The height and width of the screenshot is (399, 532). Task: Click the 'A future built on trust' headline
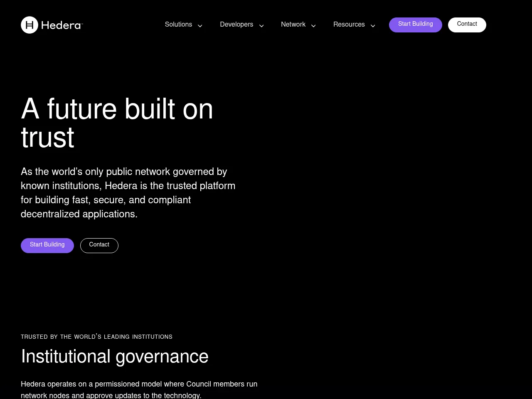[117, 110]
